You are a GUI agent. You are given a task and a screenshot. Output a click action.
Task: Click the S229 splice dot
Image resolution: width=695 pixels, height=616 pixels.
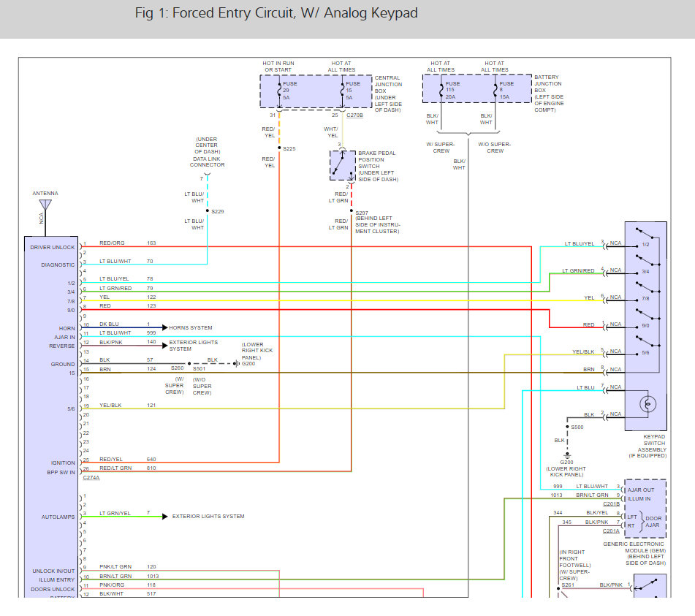click(207, 210)
